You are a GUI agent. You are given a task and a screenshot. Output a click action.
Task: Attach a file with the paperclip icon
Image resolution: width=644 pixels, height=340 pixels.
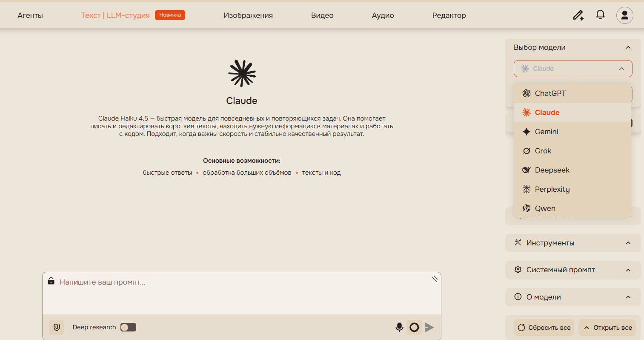tap(57, 327)
